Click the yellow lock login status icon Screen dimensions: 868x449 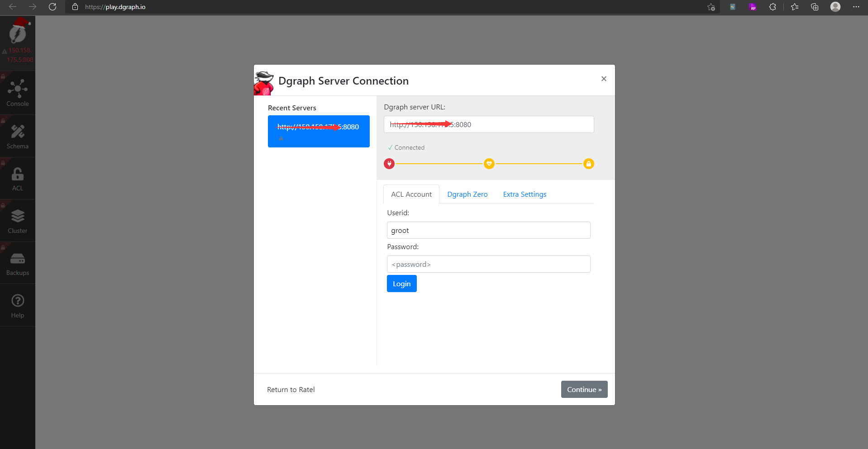click(588, 164)
